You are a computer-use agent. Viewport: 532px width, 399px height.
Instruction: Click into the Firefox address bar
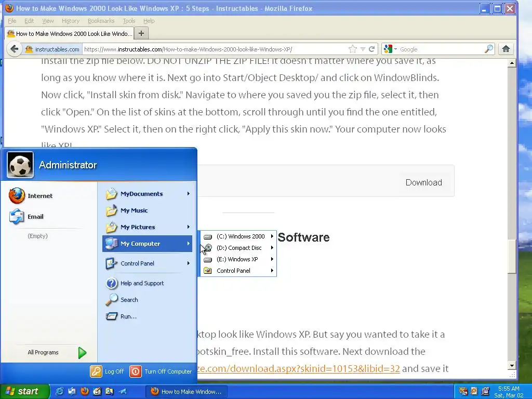click(216, 49)
